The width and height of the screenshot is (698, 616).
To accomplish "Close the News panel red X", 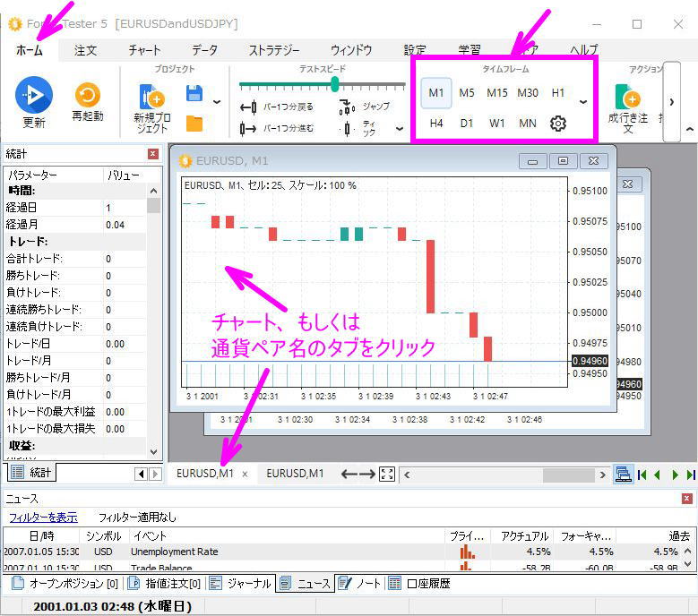I will point(687,499).
